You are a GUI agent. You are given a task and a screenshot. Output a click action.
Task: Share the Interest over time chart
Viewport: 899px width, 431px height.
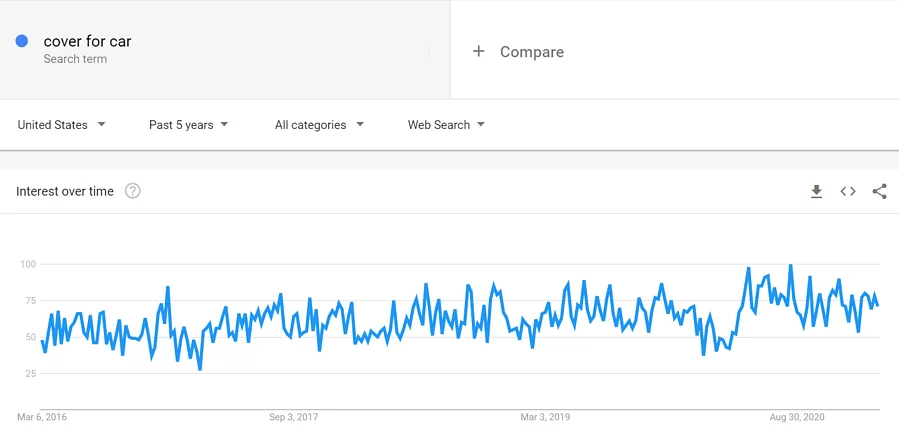(x=880, y=191)
